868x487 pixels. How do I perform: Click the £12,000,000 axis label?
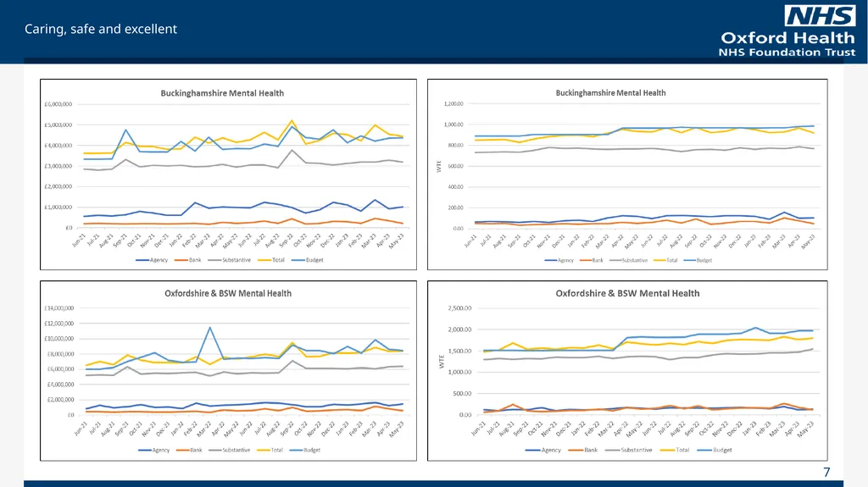59,324
